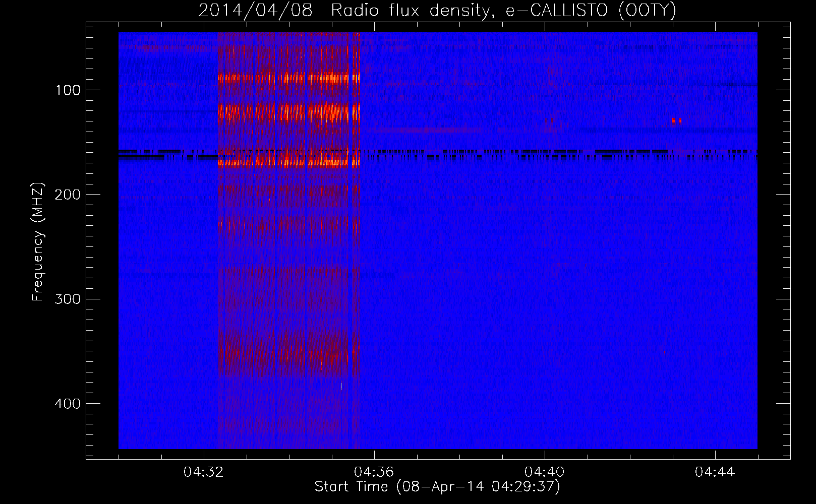The width and height of the screenshot is (816, 504).
Task: Click the 300 MHz frequency tick label
Action: coord(68,299)
